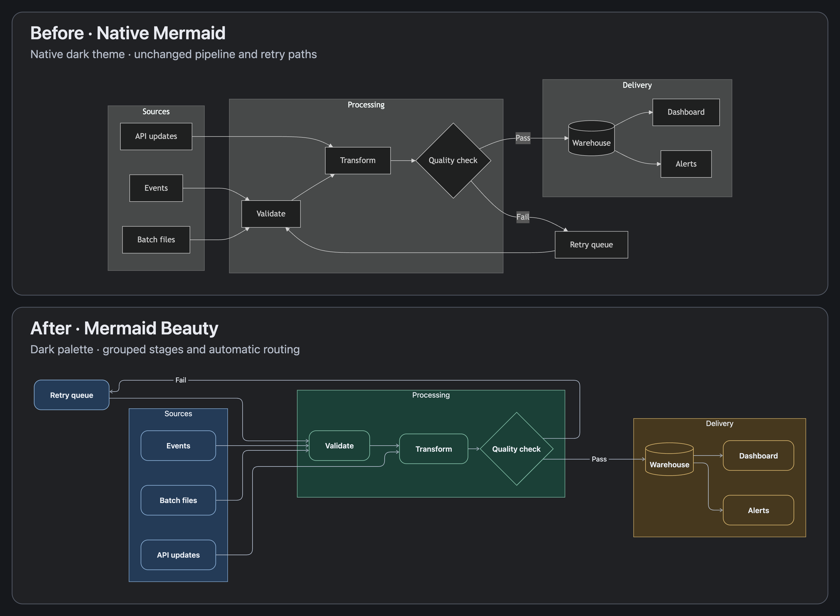
Task: Select the Validate node in the Before diagram
Action: click(271, 214)
